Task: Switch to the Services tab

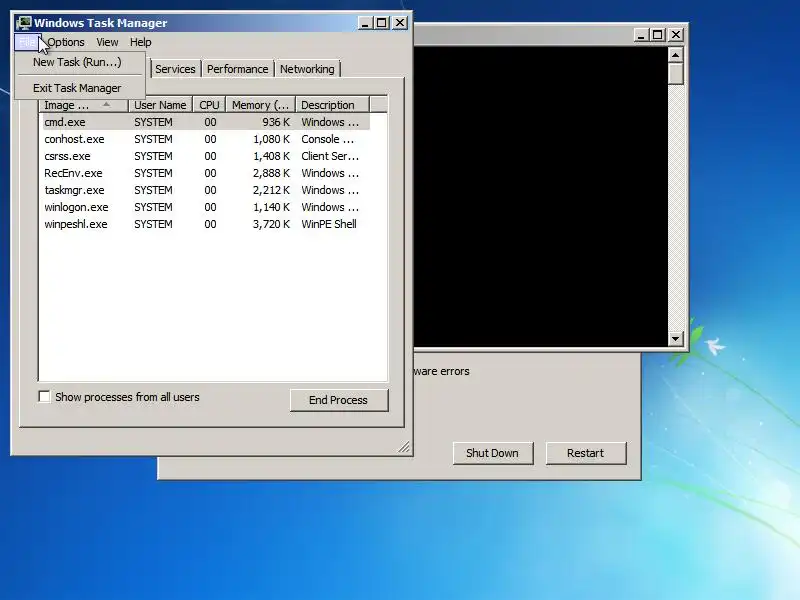Action: tap(175, 69)
